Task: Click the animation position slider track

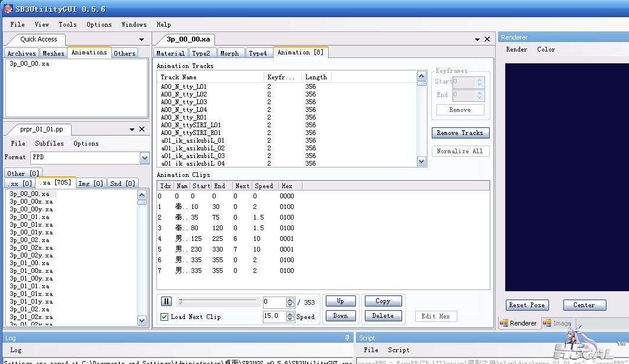Action: pos(219,301)
